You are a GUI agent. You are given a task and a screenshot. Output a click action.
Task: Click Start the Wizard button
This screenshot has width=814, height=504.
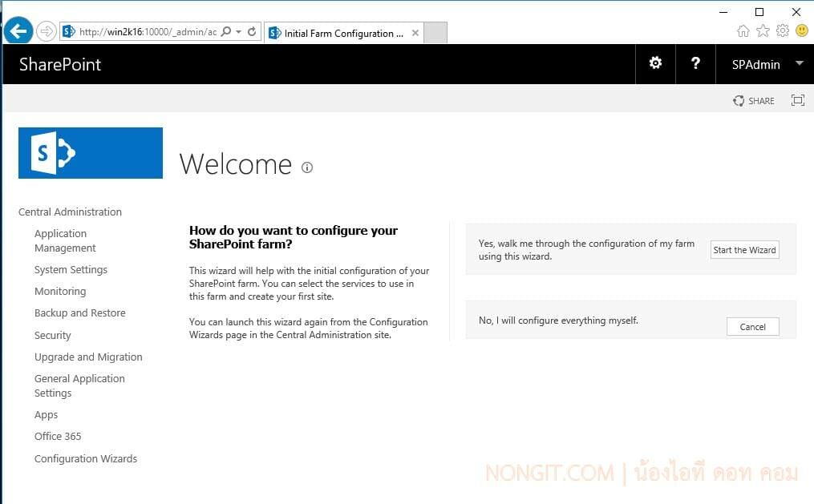(x=744, y=250)
